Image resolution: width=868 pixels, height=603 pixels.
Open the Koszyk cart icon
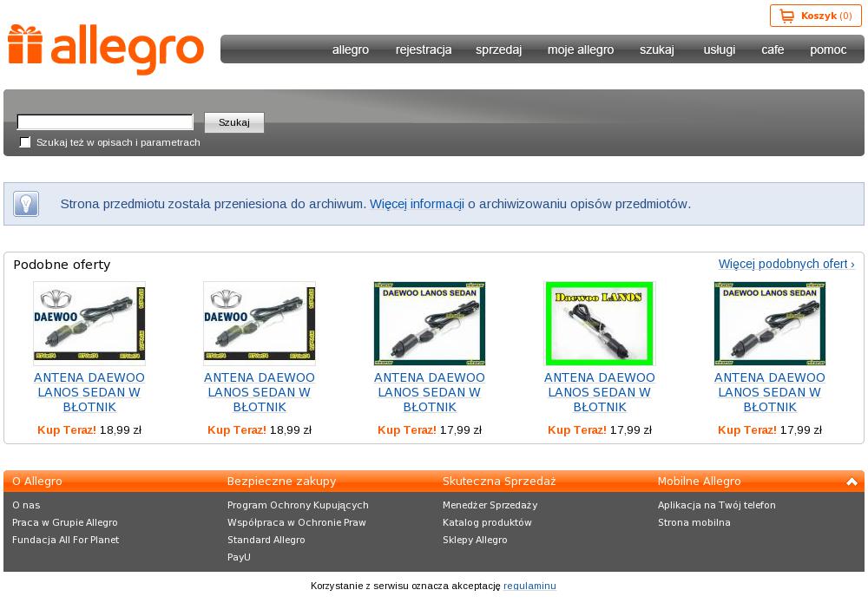[786, 16]
